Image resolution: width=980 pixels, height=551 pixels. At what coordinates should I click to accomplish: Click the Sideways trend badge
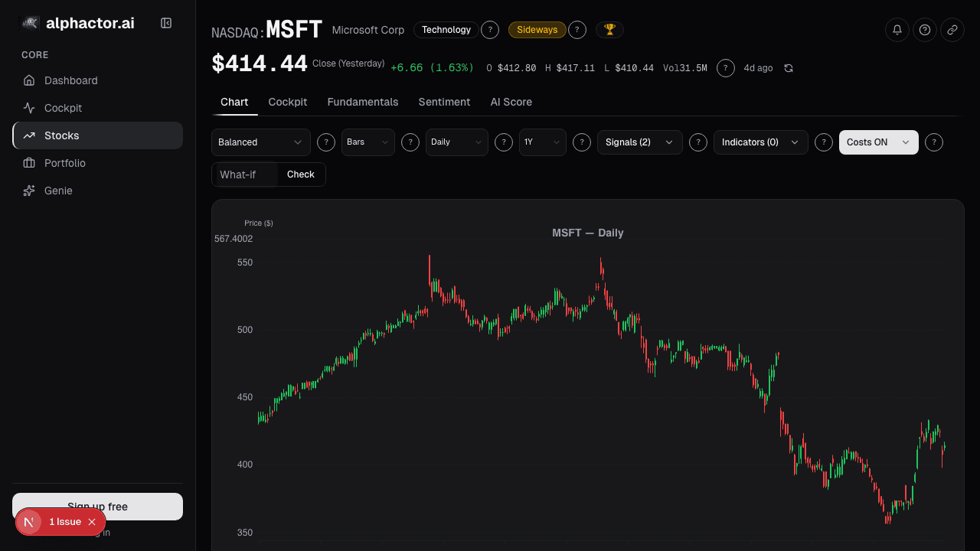coord(537,30)
